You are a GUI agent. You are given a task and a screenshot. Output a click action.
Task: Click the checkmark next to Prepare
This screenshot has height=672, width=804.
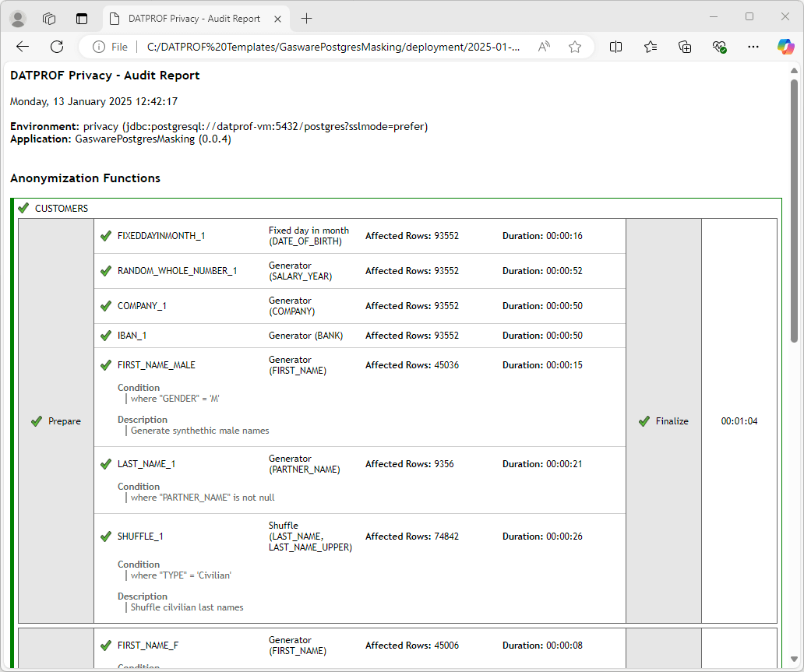(37, 420)
